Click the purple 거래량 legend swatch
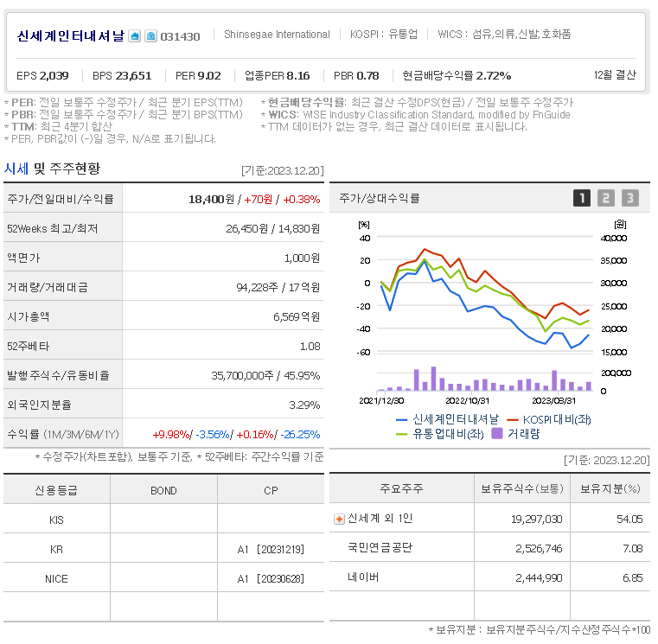Screen dimensions: 658x644 497,433
